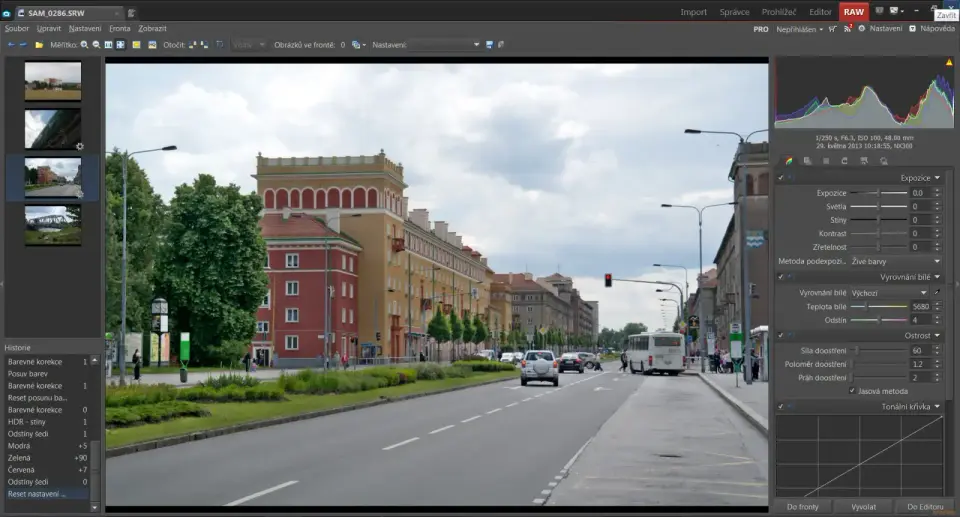
Task: Select the HDR - stíny history entry
Action: pyautogui.click(x=29, y=422)
